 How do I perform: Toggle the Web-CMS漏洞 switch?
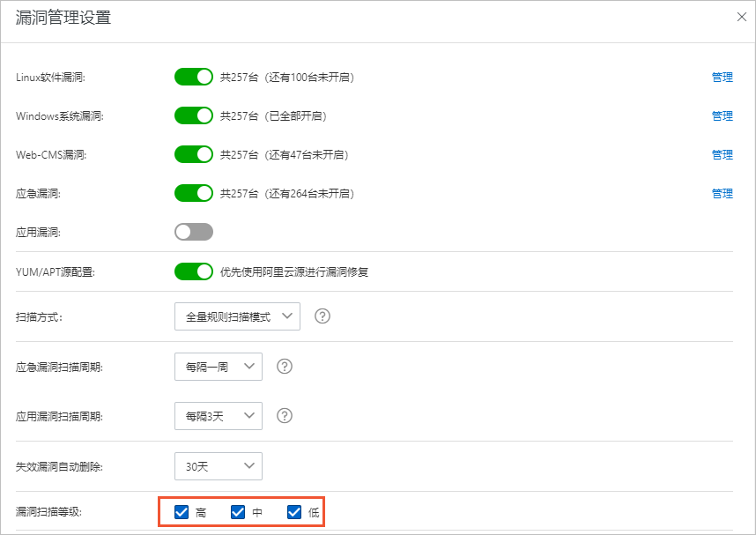pyautogui.click(x=194, y=154)
